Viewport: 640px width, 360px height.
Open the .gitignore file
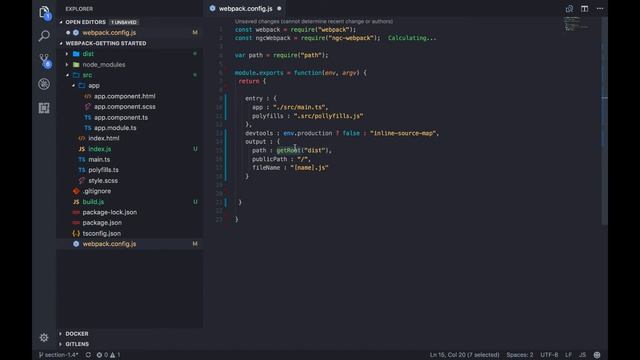click(97, 191)
